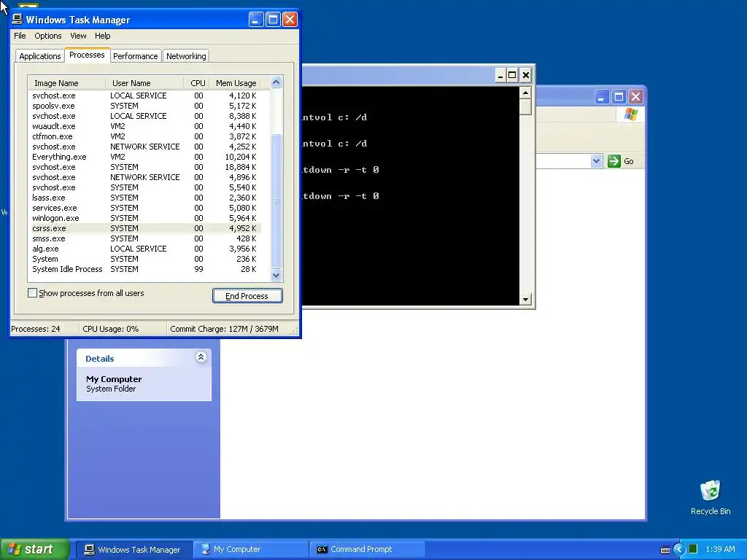747x560 pixels.
Task: Sort processes by Mem Usage column
Action: 236,83
